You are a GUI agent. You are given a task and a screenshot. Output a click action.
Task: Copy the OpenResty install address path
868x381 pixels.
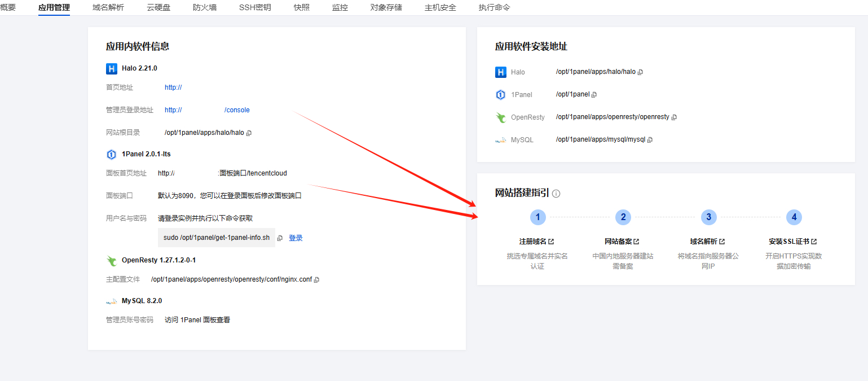[x=674, y=117]
